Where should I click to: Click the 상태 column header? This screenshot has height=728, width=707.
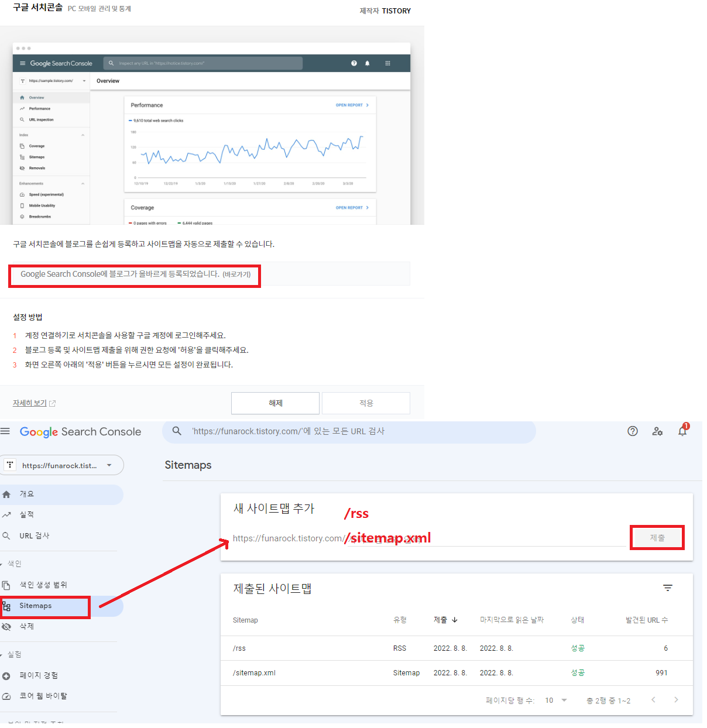point(578,620)
